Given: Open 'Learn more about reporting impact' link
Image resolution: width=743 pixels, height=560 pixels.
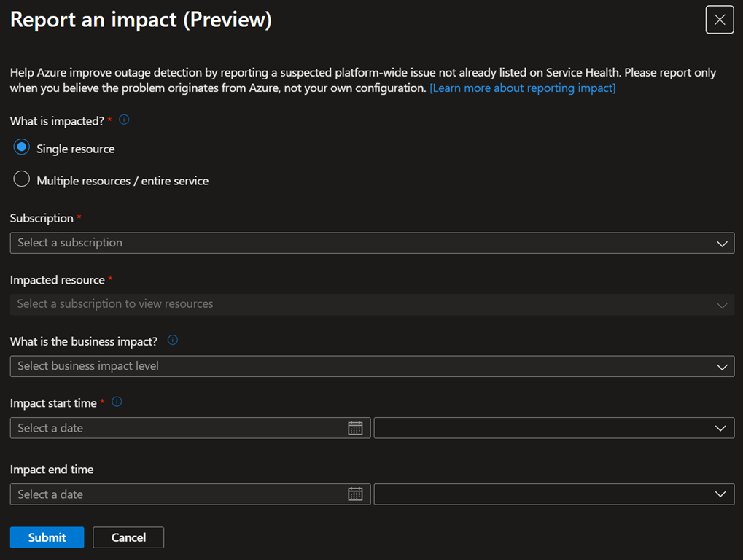Looking at the screenshot, I should point(522,88).
